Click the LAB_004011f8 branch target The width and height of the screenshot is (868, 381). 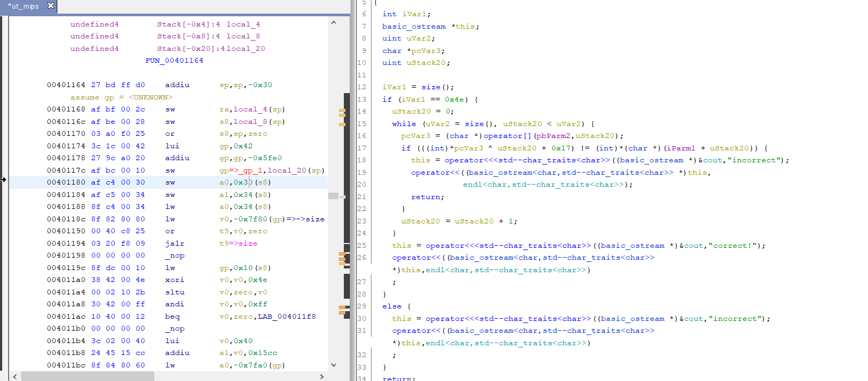pos(286,317)
